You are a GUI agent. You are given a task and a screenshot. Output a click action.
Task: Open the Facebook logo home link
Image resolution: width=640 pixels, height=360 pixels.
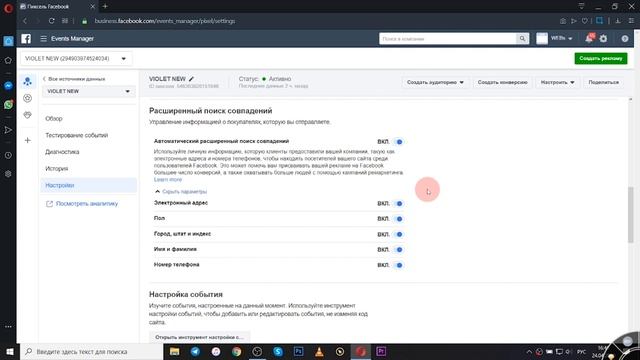[x=26, y=38]
